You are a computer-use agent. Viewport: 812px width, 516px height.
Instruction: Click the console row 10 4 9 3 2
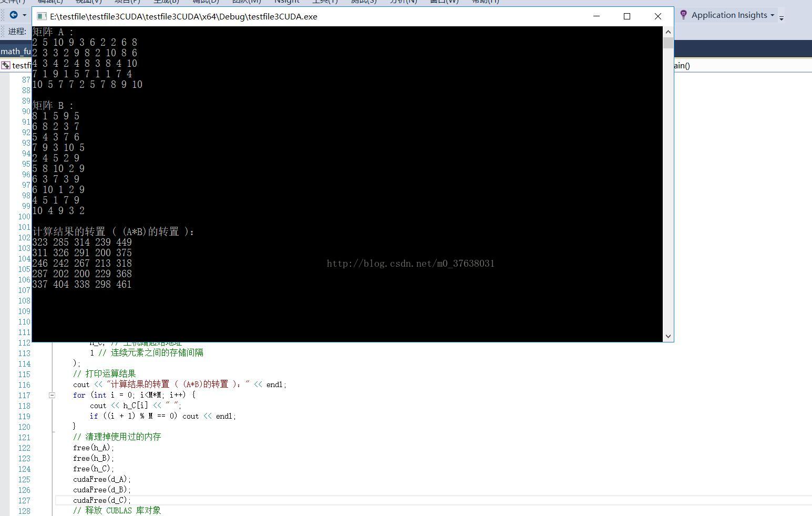pyautogui.click(x=58, y=211)
